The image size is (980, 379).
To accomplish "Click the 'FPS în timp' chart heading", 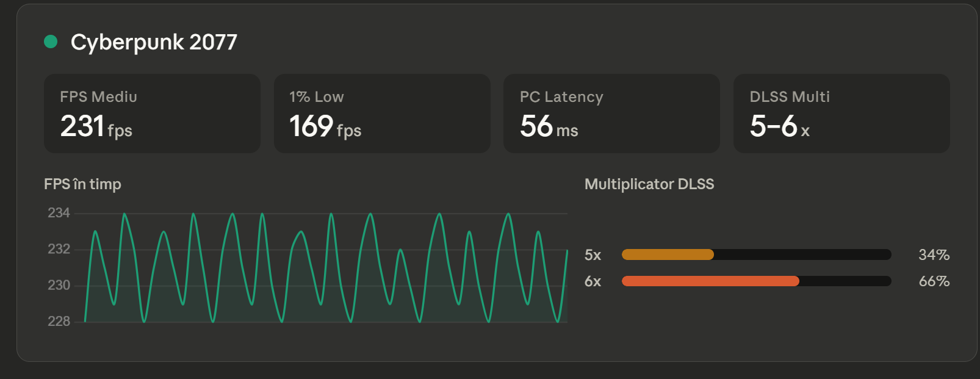I will pyautogui.click(x=82, y=184).
